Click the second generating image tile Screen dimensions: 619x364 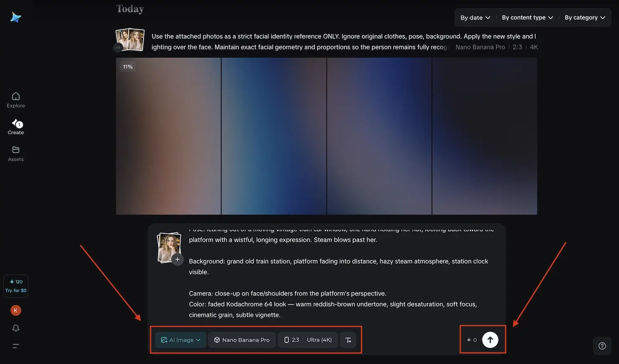[274, 136]
